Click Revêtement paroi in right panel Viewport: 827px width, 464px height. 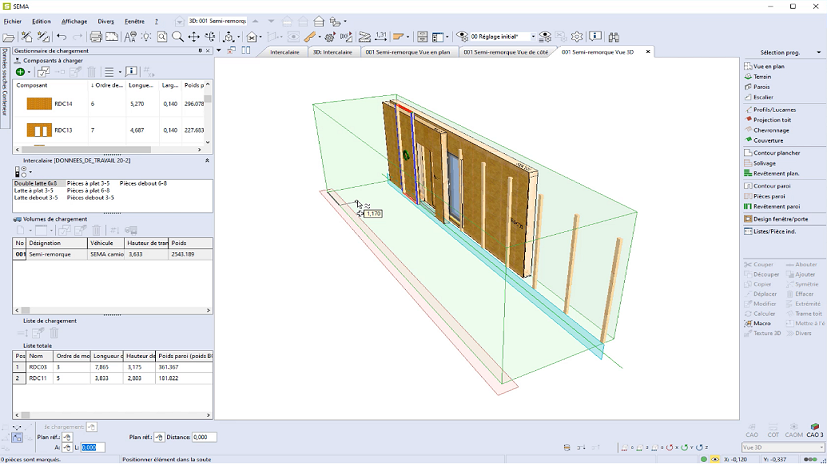point(777,205)
